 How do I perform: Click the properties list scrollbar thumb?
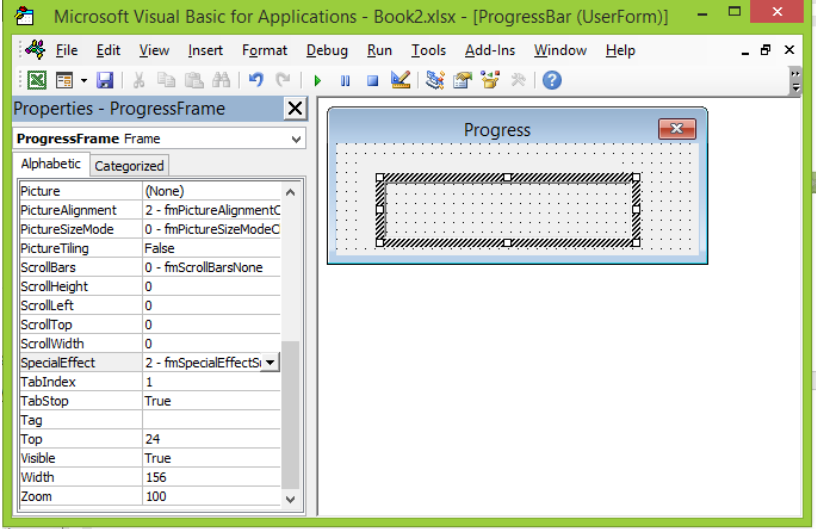(x=291, y=414)
